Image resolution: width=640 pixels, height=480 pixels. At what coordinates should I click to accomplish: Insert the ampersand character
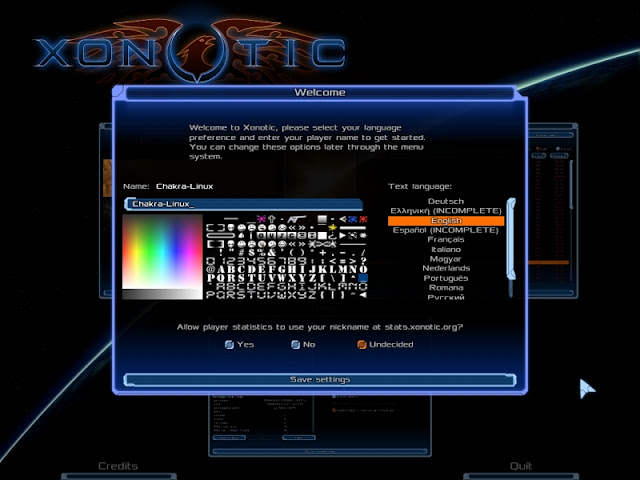pos(272,253)
